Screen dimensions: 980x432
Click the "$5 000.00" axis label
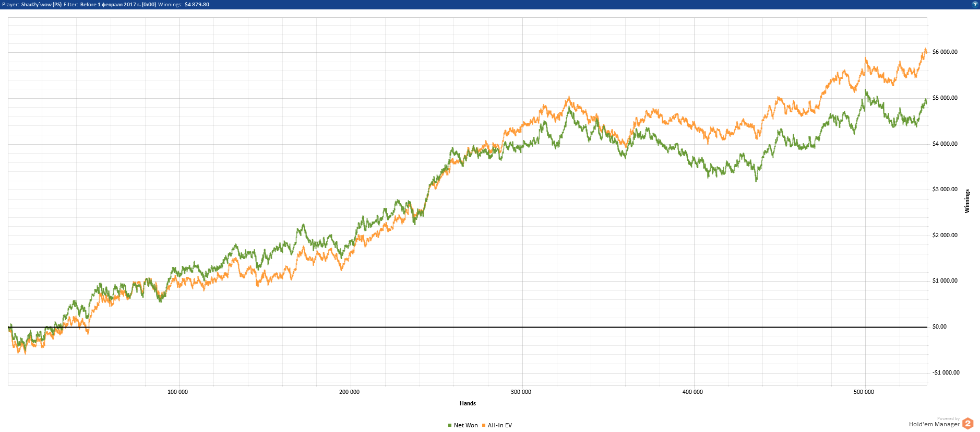tap(945, 98)
